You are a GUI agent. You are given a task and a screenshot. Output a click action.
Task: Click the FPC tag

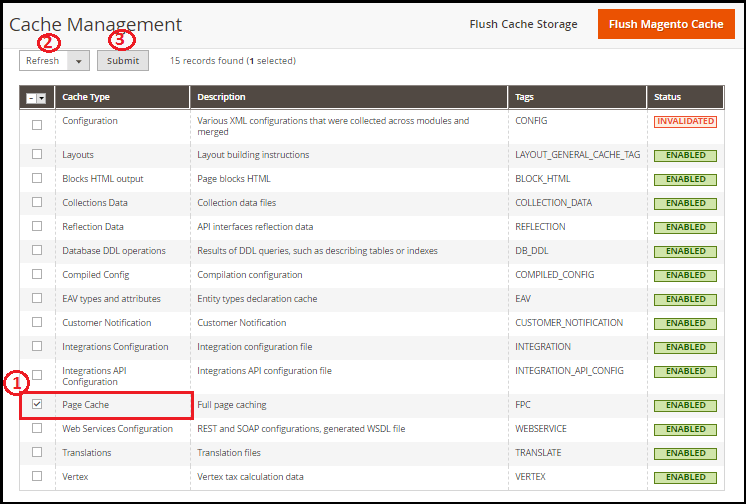[523, 405]
